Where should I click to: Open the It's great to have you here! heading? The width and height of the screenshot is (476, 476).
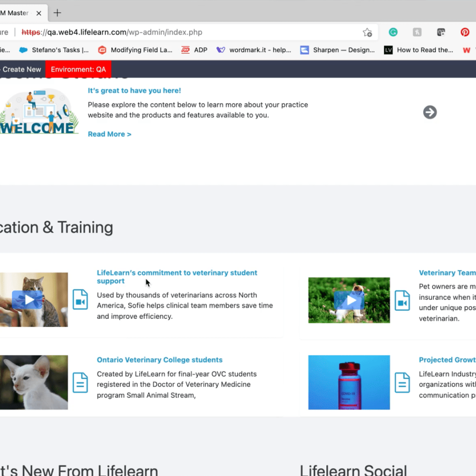(134, 90)
